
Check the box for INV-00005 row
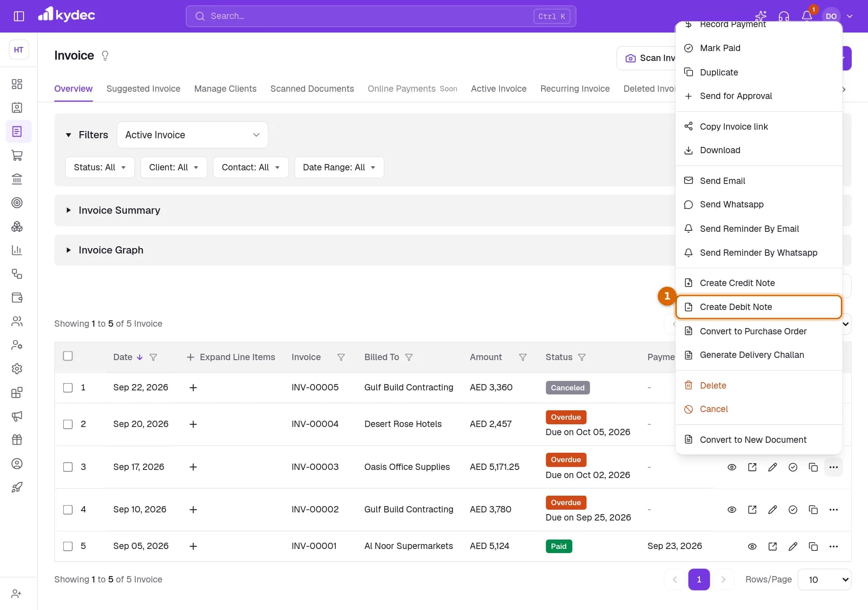(68, 388)
